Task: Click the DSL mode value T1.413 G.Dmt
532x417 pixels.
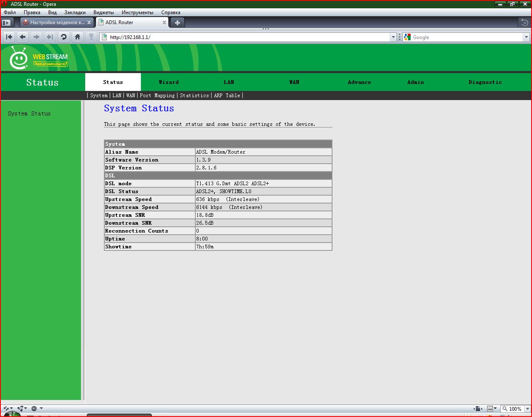Action: coord(232,184)
